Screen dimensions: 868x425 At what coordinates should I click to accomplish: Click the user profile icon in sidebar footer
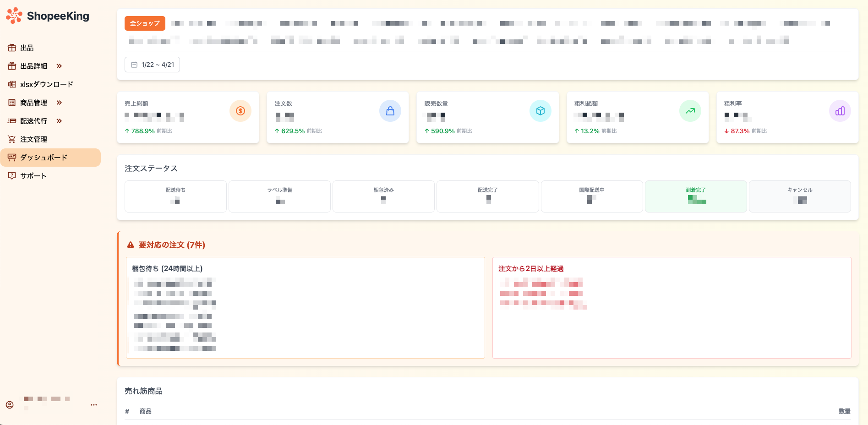[x=10, y=405]
